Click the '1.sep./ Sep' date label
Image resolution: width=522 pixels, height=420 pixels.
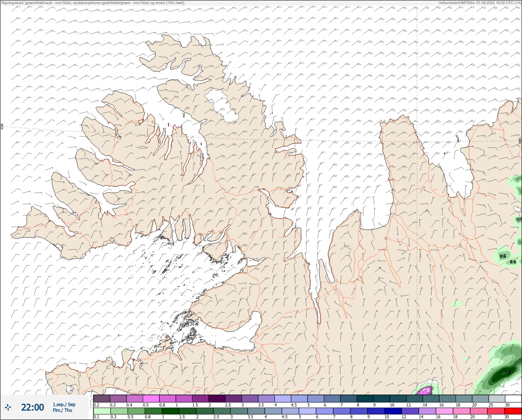coord(64,405)
